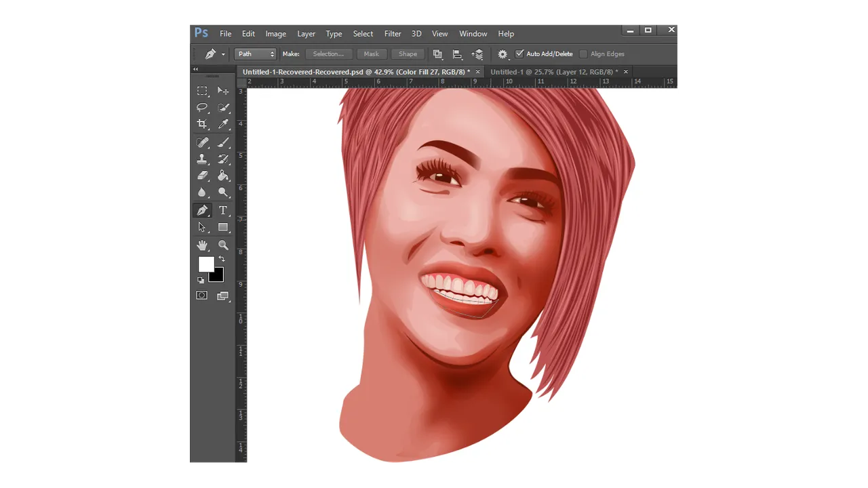Screen dimensions: 868x488
Task: Click the Photoshop Ps logo icon
Action: pyautogui.click(x=201, y=33)
